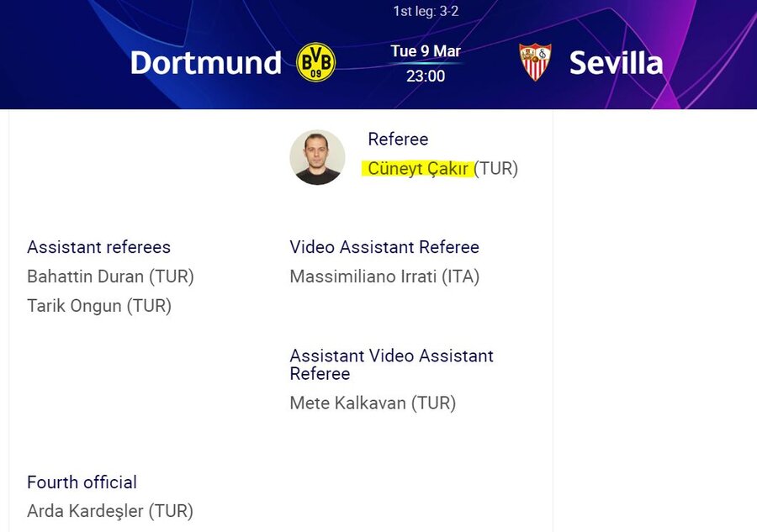757x532 pixels.
Task: Click the Video Assistant Referee heading
Action: click(384, 247)
